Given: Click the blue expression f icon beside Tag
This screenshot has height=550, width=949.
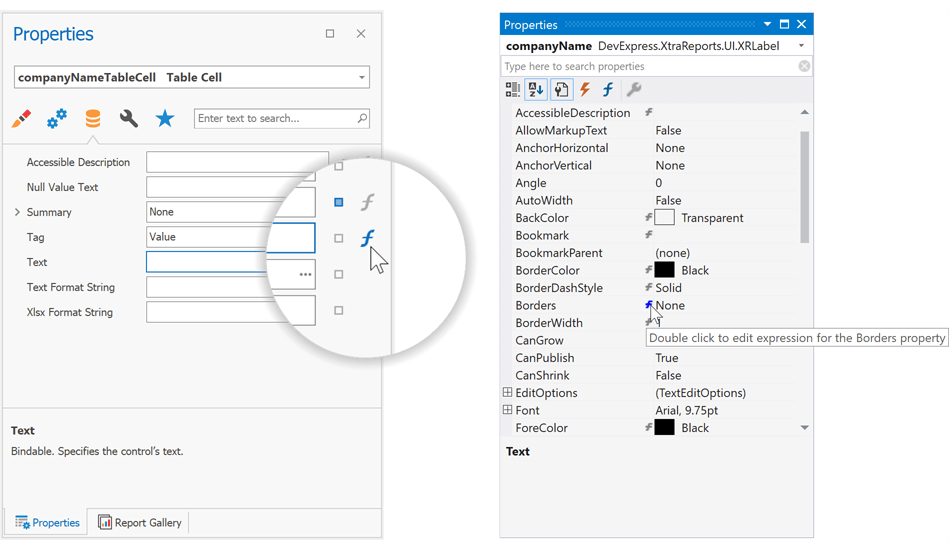Looking at the screenshot, I should click(x=367, y=238).
